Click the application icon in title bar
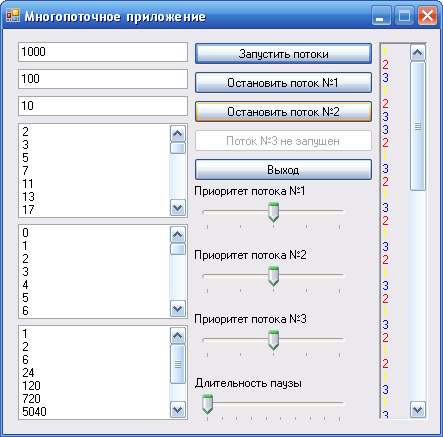Screen dimensions: 443x437 tap(13, 16)
